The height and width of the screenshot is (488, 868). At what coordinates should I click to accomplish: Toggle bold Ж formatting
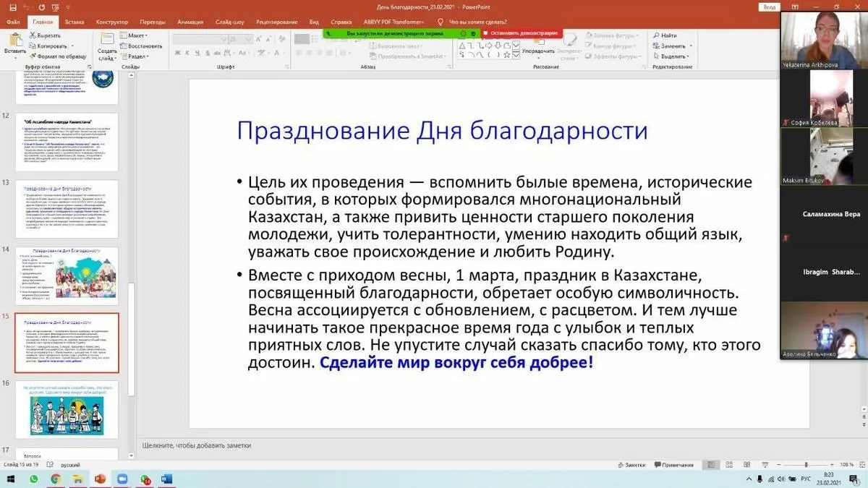click(177, 53)
